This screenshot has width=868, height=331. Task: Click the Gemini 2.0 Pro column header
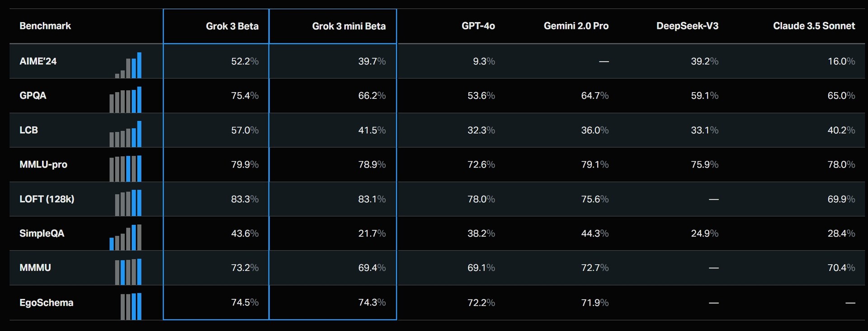coord(576,26)
